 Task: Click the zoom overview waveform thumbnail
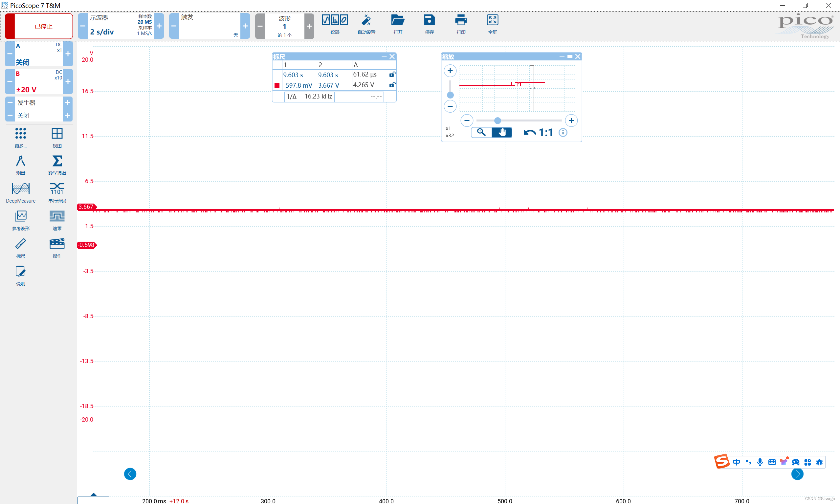point(517,88)
